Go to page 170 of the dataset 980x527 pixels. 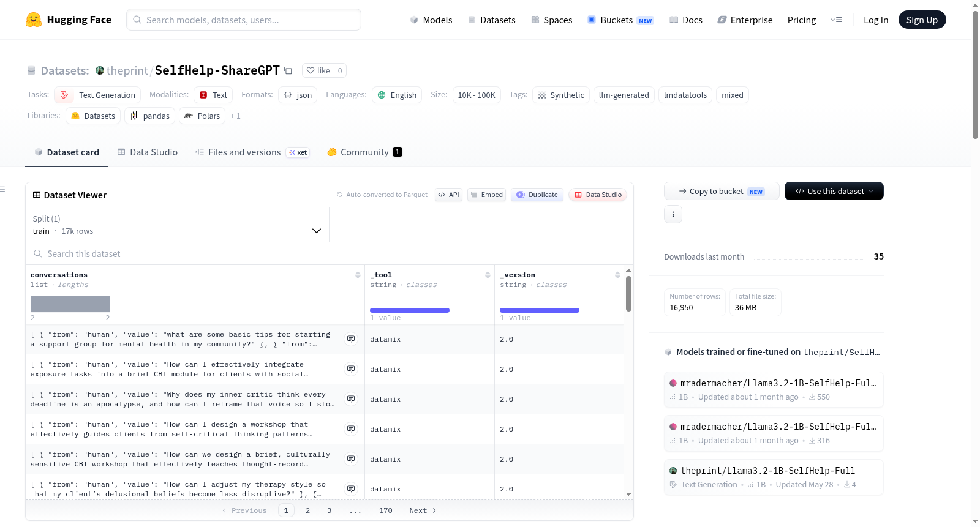pyautogui.click(x=386, y=510)
